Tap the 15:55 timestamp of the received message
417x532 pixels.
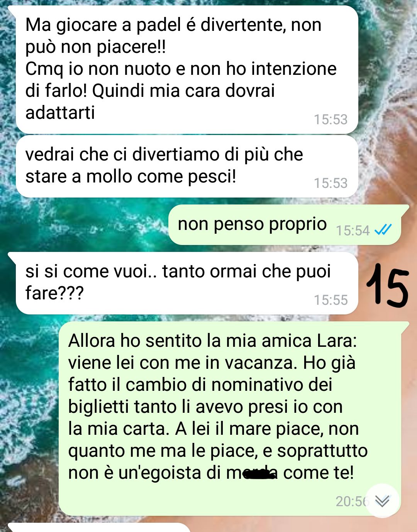[331, 300]
